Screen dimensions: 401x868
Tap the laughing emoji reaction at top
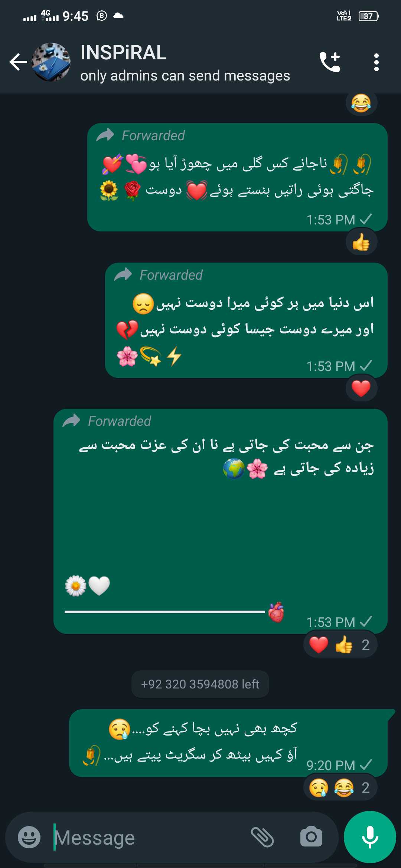click(x=361, y=103)
